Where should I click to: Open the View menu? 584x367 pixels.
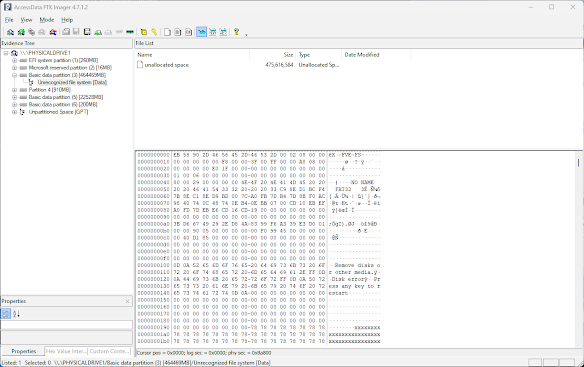tap(26, 20)
